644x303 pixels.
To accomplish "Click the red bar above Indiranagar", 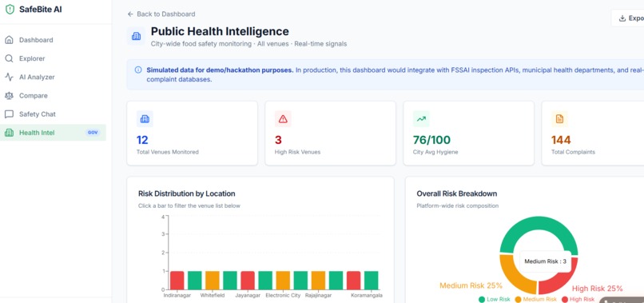I will tap(177, 281).
